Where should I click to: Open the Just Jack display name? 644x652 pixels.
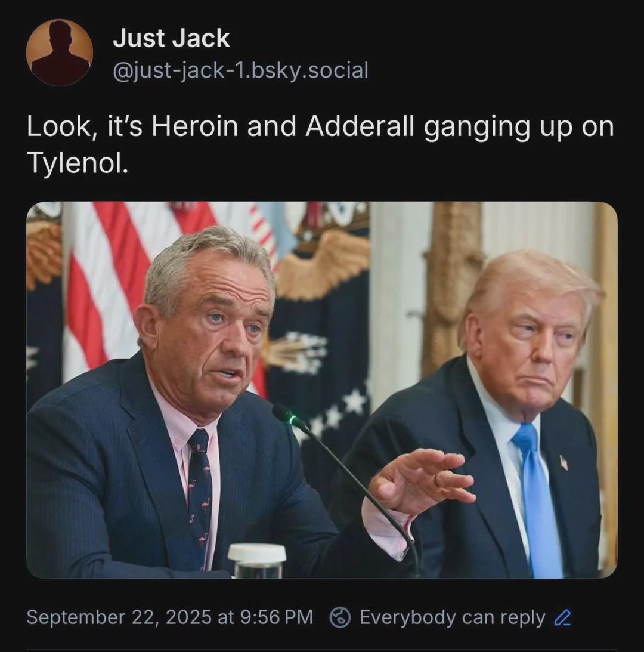click(x=171, y=38)
